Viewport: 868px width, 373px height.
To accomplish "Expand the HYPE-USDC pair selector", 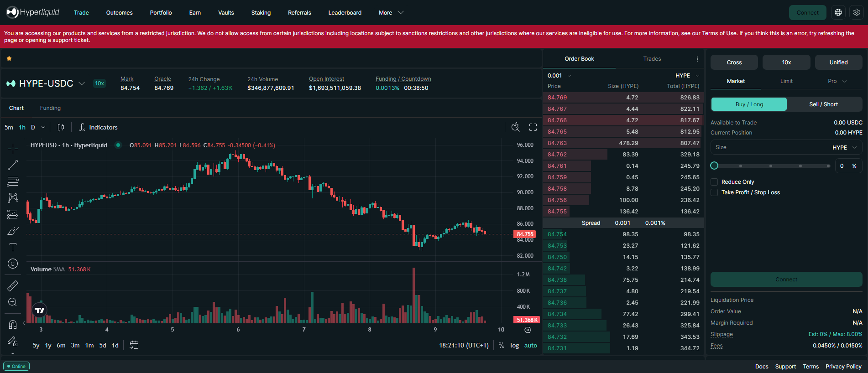I will coord(82,83).
